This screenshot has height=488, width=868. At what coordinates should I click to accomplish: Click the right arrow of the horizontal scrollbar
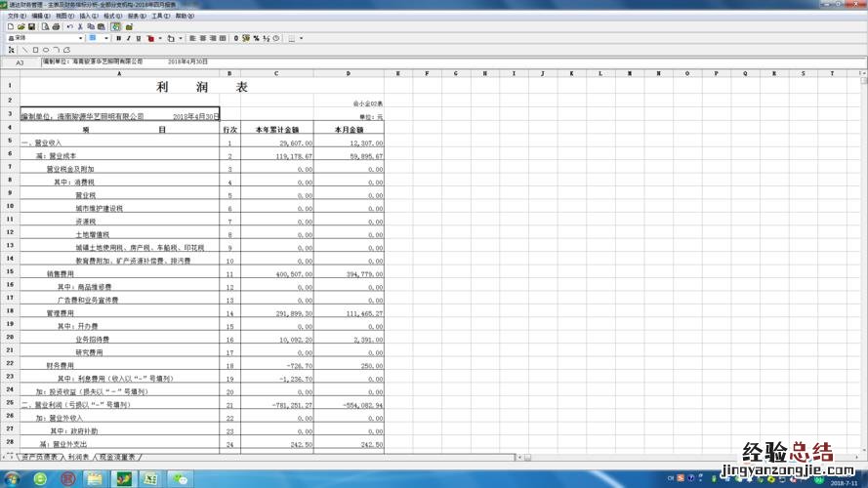click(856, 458)
